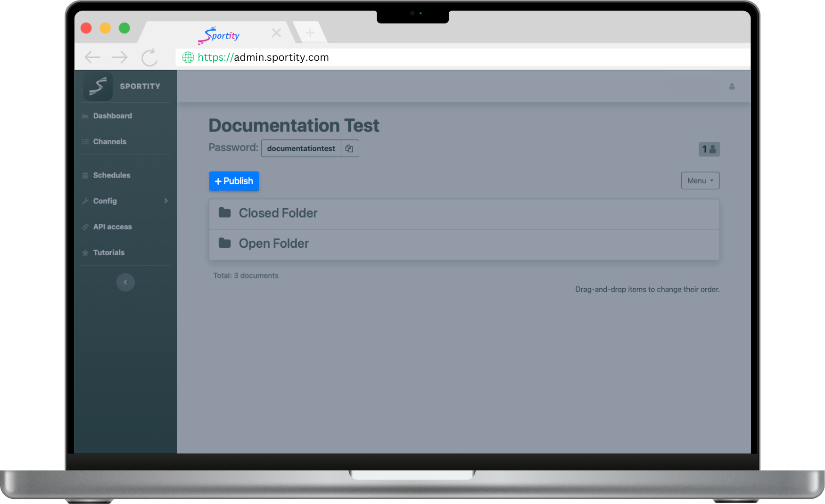Reload the page with refresh arrow
This screenshot has height=504, width=825.
(149, 57)
